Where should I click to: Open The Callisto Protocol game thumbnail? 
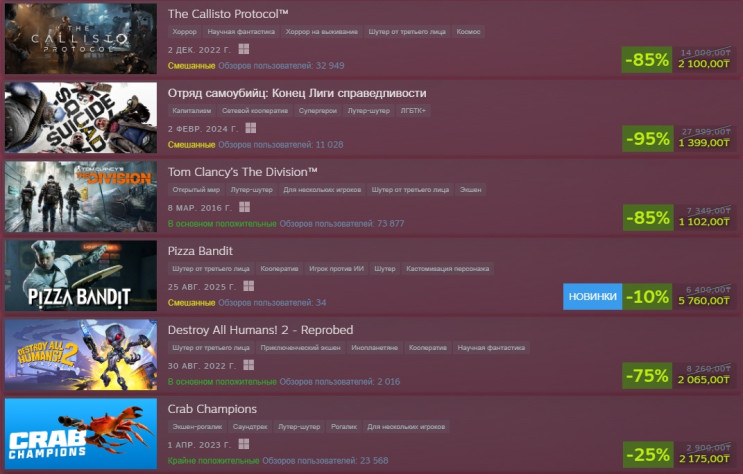pos(81,38)
